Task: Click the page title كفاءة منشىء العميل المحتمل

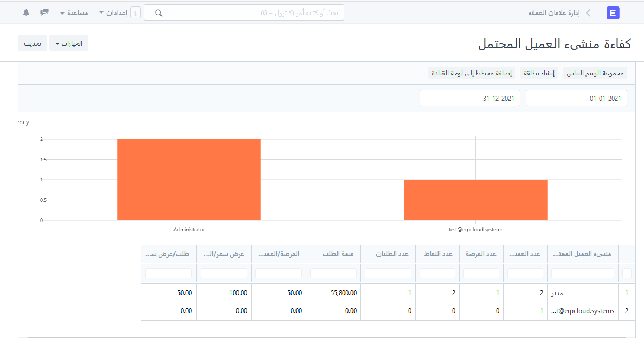Action: point(555,43)
